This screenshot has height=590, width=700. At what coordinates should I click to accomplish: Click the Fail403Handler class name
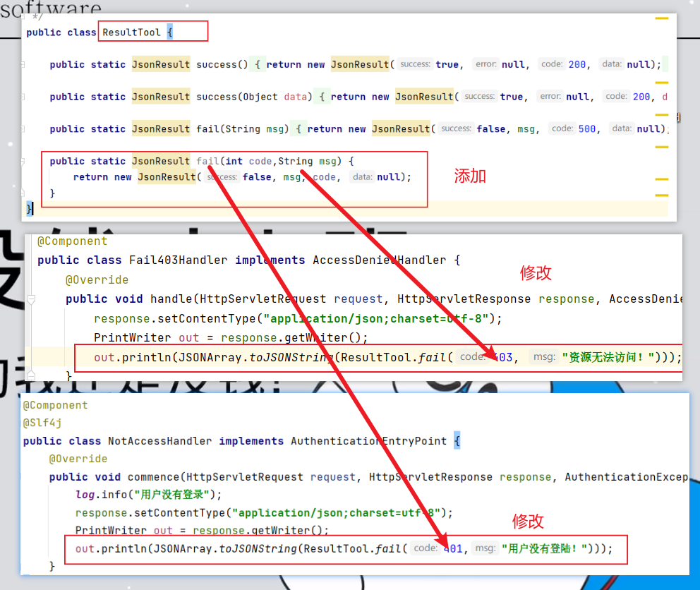pos(178,260)
